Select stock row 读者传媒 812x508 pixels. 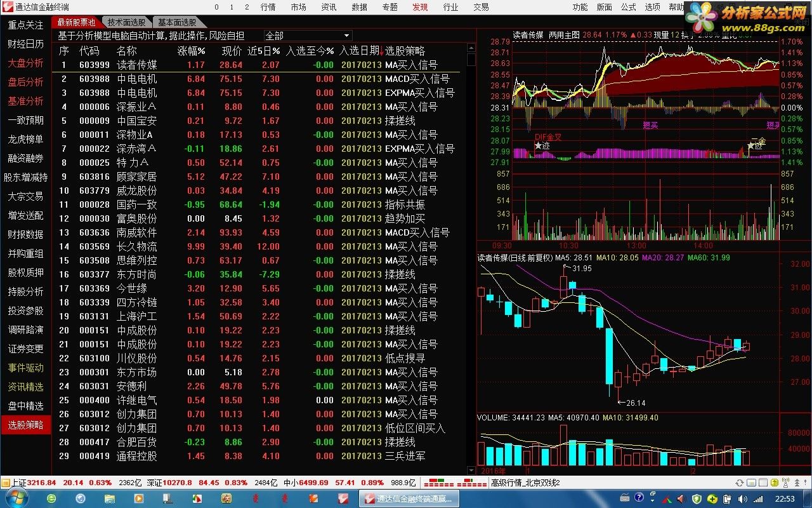click(x=259, y=65)
